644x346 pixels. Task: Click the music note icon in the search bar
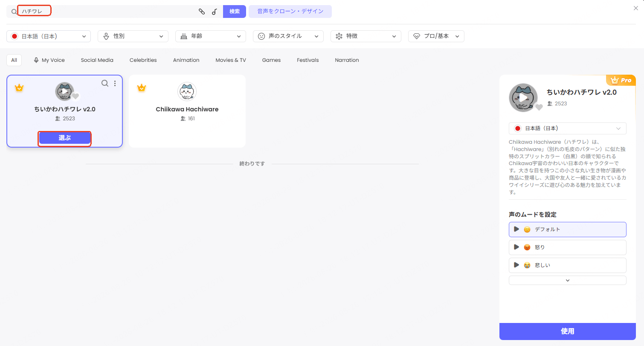[215, 12]
